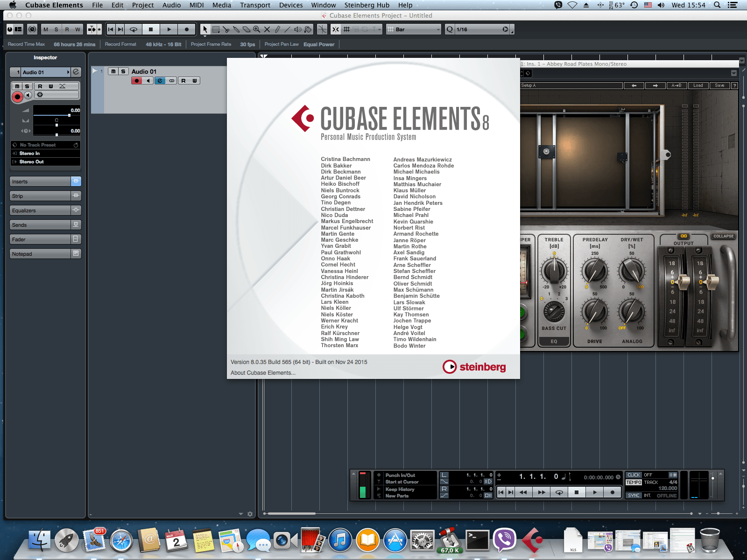747x560 pixels.
Task: Click the tempo track metronome icon in transport
Action: 634,483
